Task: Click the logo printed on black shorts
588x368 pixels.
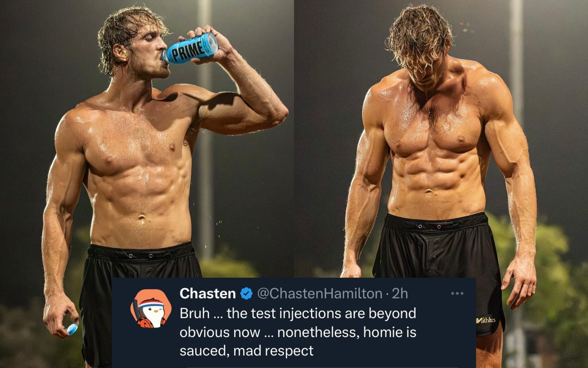Action: pyautogui.click(x=485, y=320)
